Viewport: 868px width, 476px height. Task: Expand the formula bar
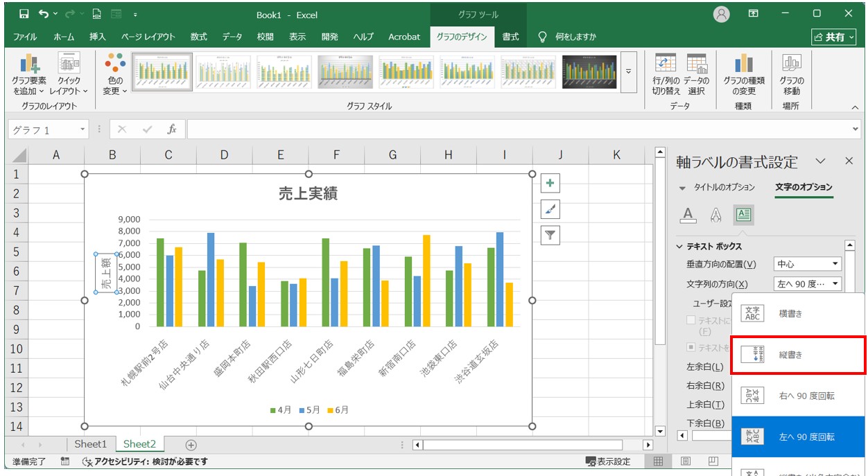pos(856,130)
